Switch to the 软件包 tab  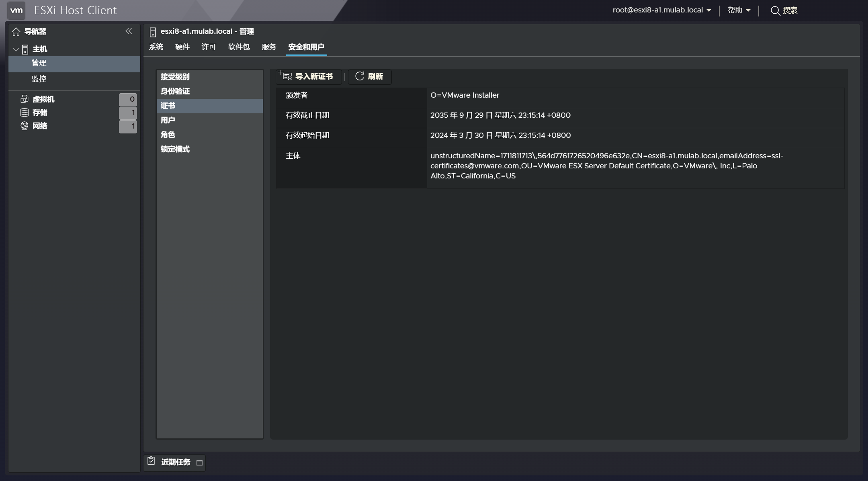[x=239, y=47]
